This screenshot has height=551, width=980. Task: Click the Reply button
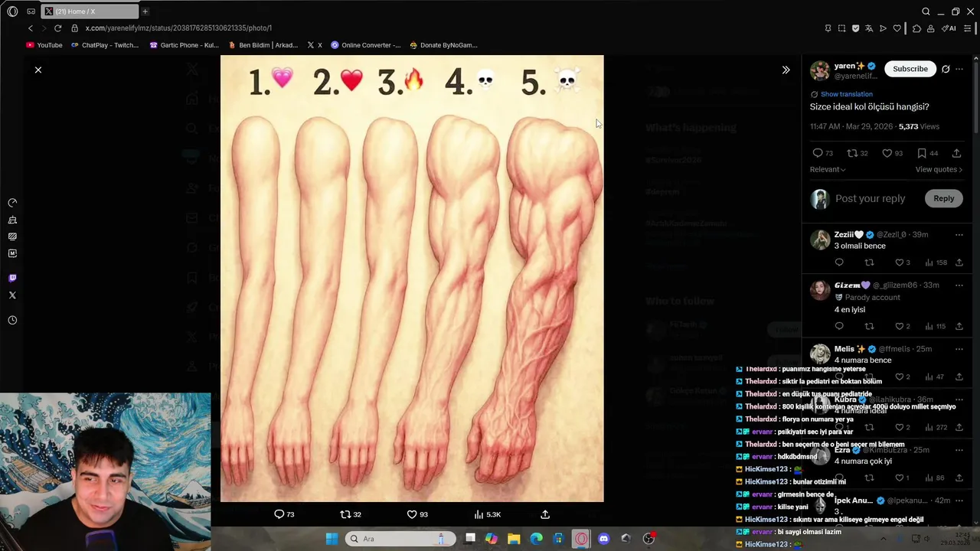point(943,198)
